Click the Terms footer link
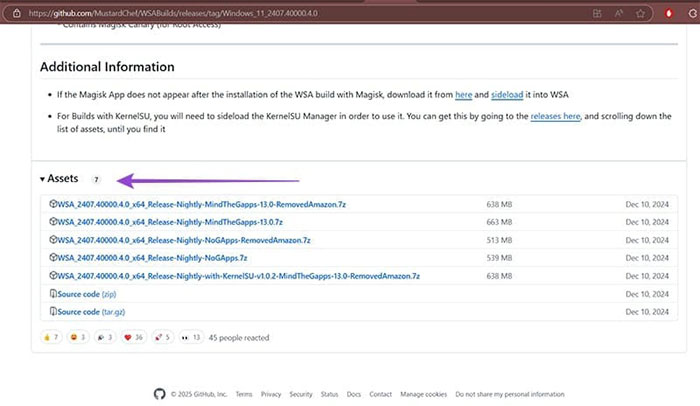Screen dimensions: 700x406 coord(243,394)
